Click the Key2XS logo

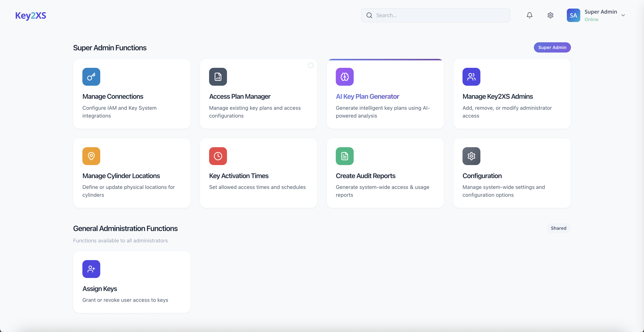pos(31,15)
